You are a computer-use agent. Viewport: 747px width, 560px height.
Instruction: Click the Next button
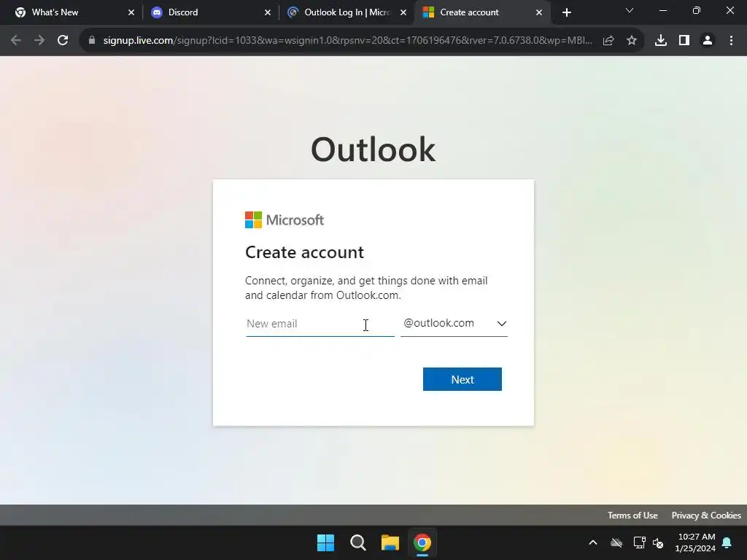coord(462,379)
